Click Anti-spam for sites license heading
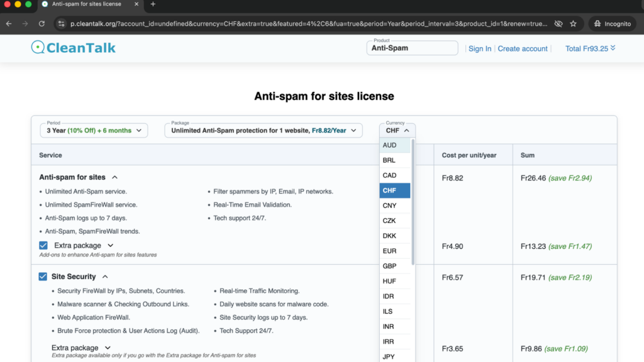The width and height of the screenshot is (644, 362). (x=324, y=96)
